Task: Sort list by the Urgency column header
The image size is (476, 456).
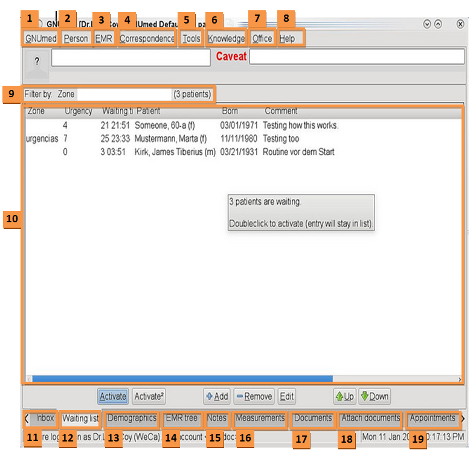Action: pyautogui.click(x=79, y=111)
